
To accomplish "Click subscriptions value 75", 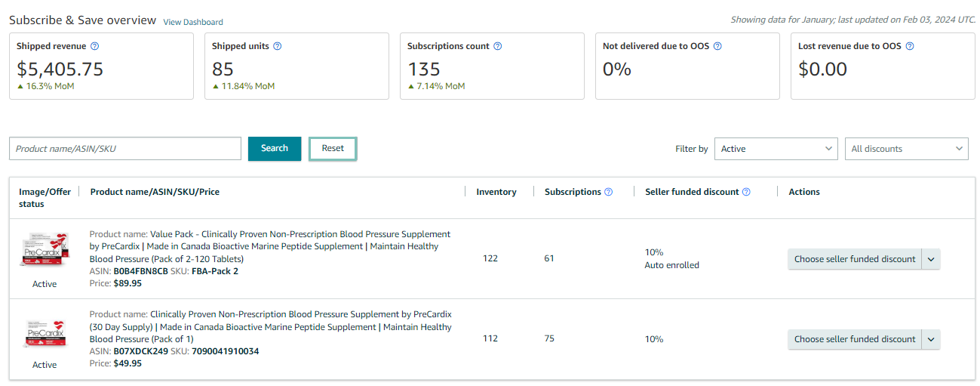I will pyautogui.click(x=549, y=338).
